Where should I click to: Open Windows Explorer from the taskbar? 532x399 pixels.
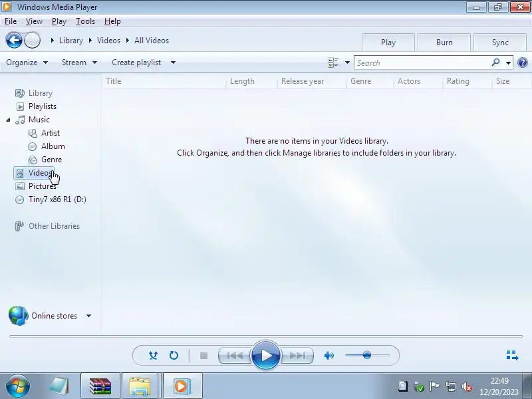[x=140, y=386]
